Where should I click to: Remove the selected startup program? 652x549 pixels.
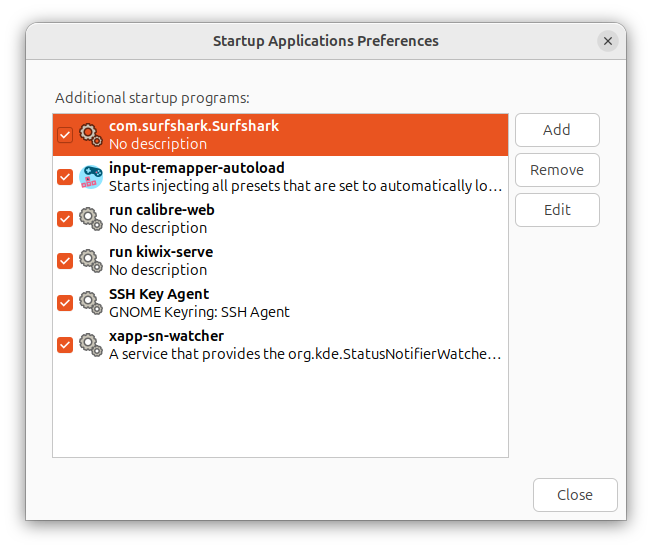tap(557, 170)
